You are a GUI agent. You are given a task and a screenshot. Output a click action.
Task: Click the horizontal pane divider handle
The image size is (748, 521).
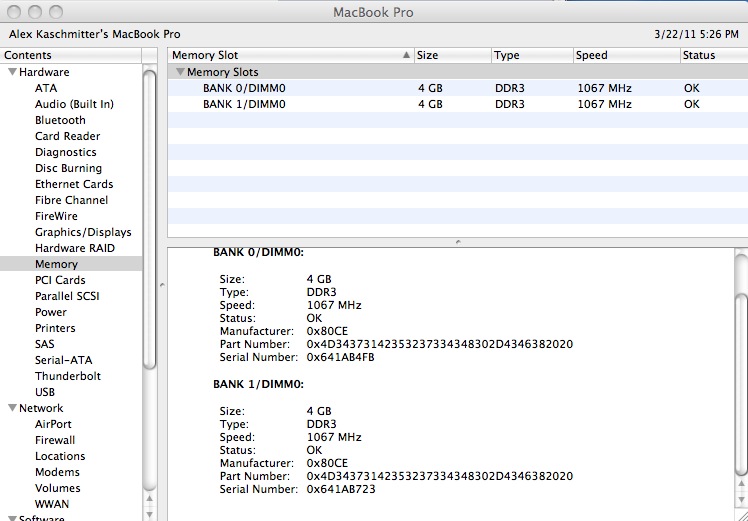click(458, 242)
